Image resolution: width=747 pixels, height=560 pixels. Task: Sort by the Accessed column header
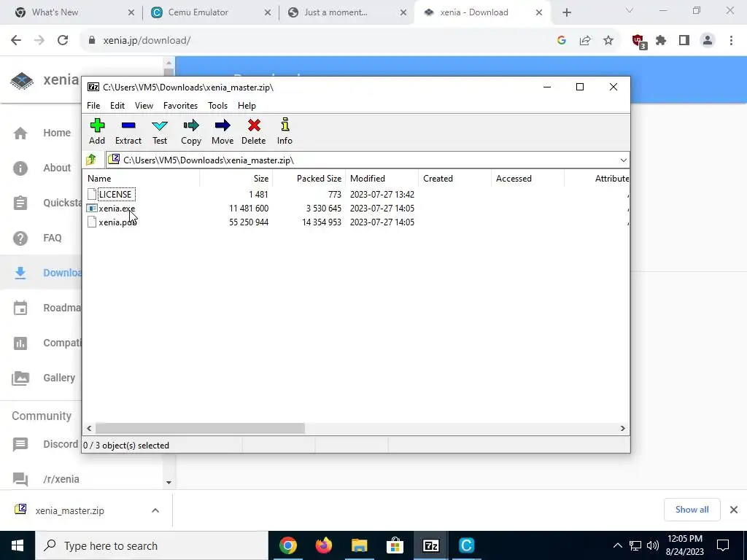527,179
